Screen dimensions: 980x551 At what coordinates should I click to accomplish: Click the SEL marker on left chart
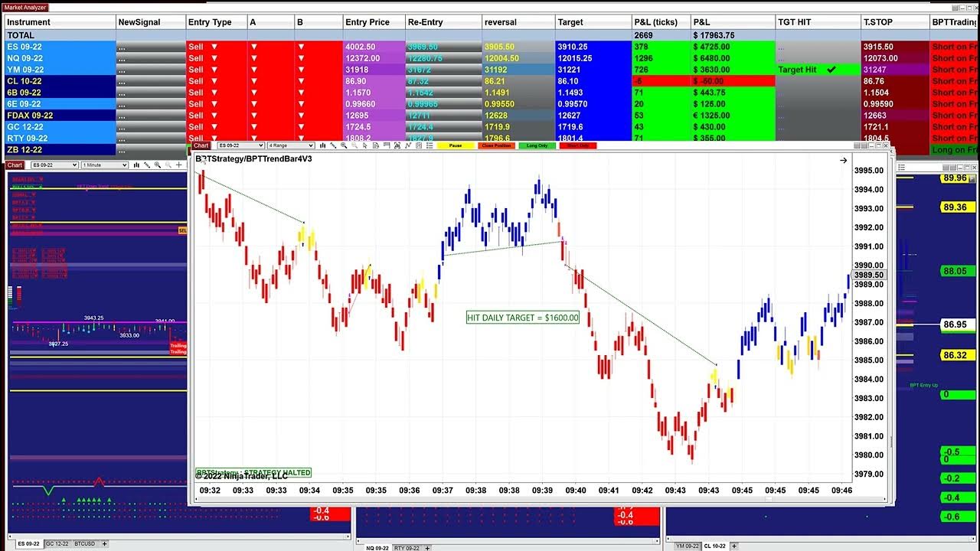182,230
